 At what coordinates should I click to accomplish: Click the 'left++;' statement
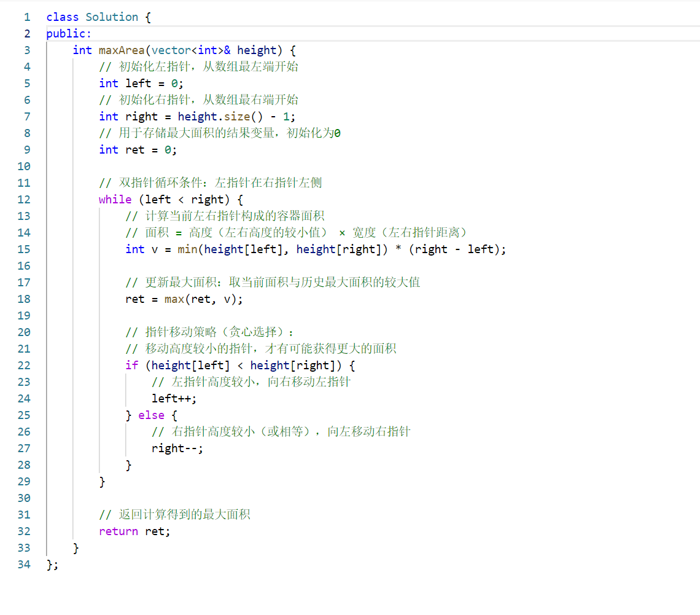[x=174, y=398]
